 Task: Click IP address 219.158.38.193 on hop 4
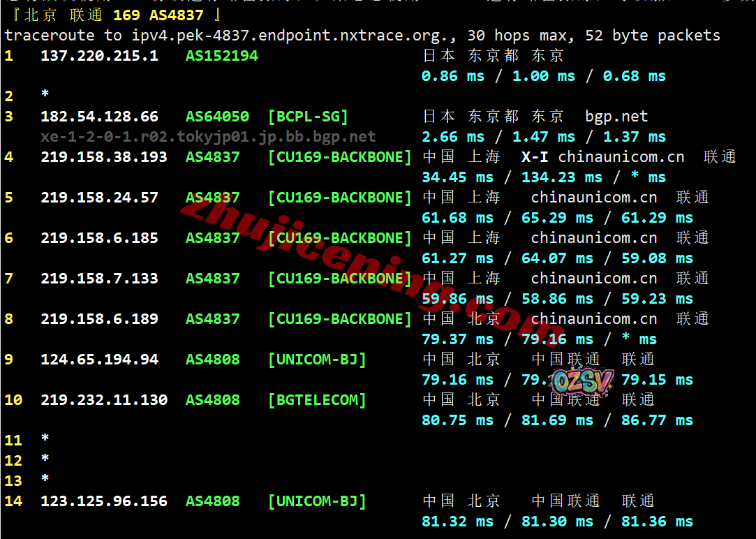(x=104, y=157)
